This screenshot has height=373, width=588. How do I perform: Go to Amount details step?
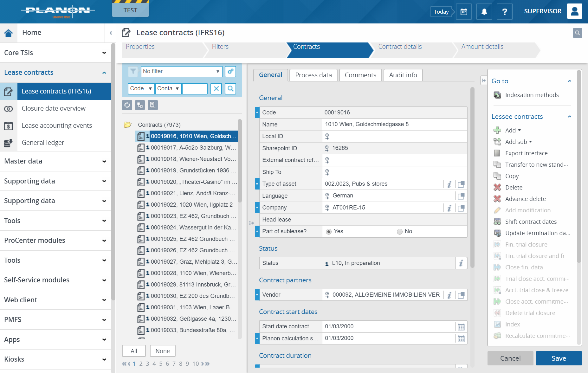[x=496, y=50]
